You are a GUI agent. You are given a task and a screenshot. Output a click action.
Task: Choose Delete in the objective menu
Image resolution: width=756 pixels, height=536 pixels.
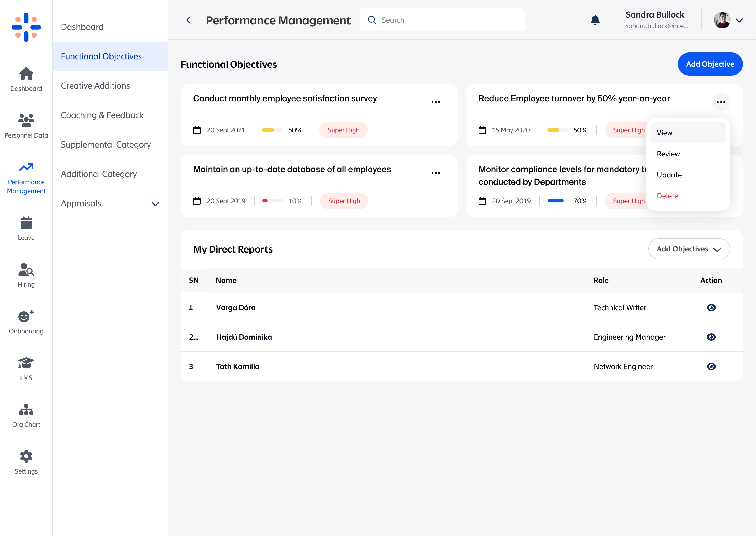(x=667, y=196)
